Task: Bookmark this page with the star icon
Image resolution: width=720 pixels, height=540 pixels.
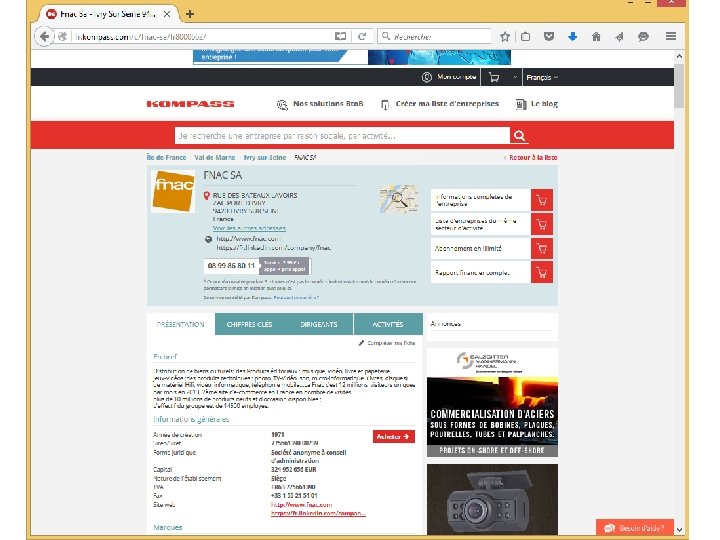Action: (505, 37)
